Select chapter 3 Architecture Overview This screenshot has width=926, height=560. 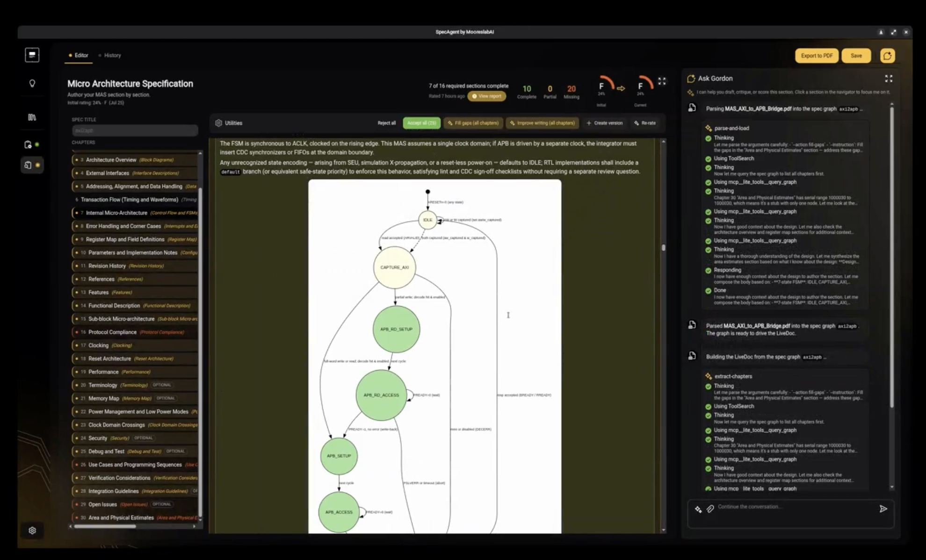[x=135, y=160]
